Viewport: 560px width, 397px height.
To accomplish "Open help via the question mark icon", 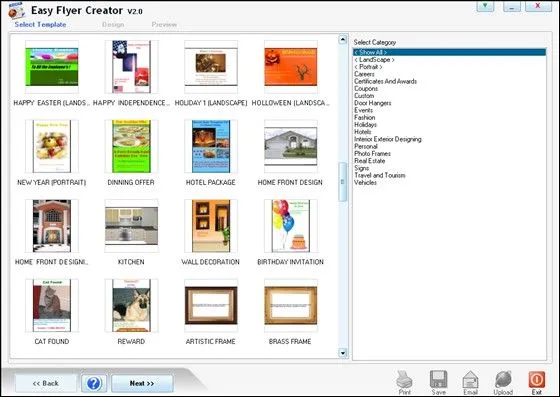I will point(94,383).
